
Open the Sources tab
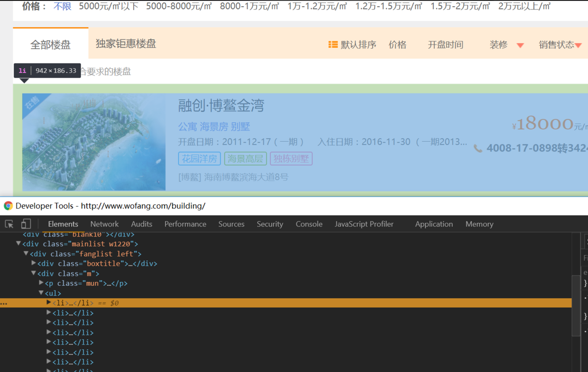pos(231,224)
